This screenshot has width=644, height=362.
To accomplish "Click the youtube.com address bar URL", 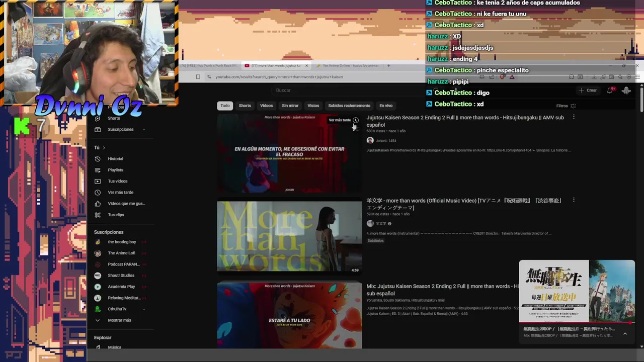I will coord(279,77).
